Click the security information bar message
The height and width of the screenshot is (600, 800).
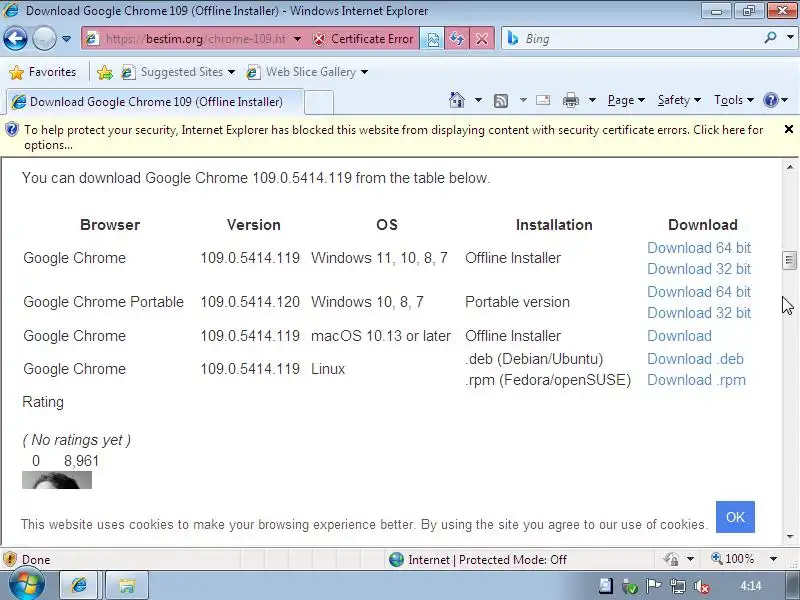click(x=393, y=137)
